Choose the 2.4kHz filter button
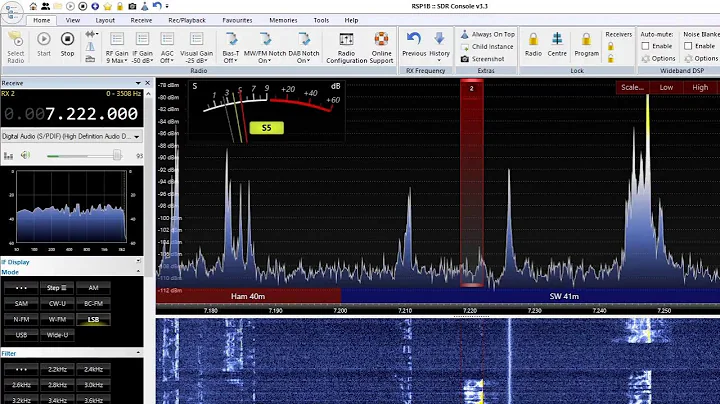This screenshot has height=404, width=720. (93, 369)
